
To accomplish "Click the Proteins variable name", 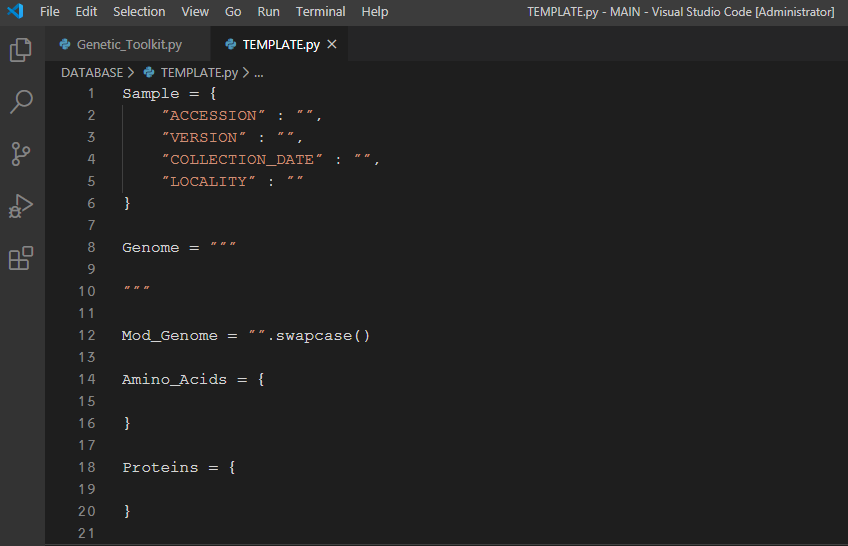I will [x=160, y=468].
